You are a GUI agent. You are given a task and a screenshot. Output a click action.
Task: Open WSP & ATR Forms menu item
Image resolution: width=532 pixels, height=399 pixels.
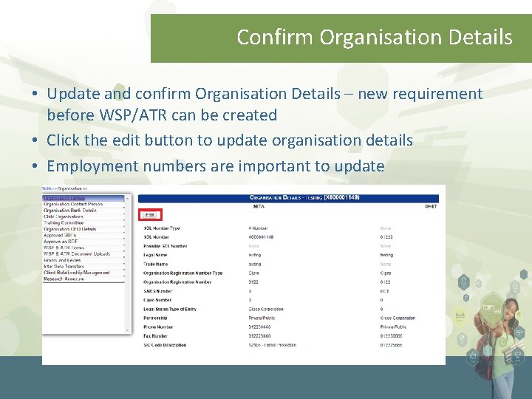click(x=64, y=248)
